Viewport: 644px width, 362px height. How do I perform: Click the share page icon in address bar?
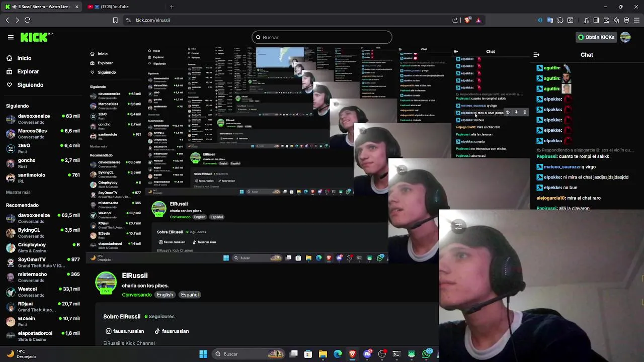click(x=455, y=20)
